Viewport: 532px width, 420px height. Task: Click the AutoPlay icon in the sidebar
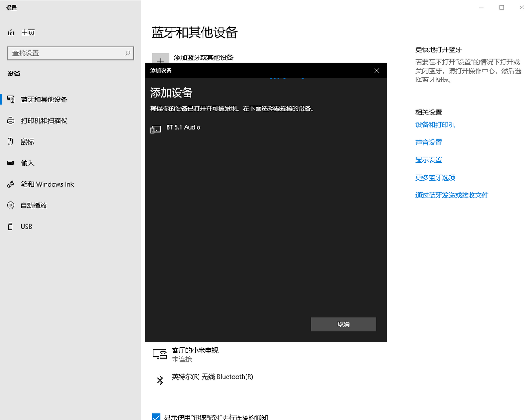(11, 205)
